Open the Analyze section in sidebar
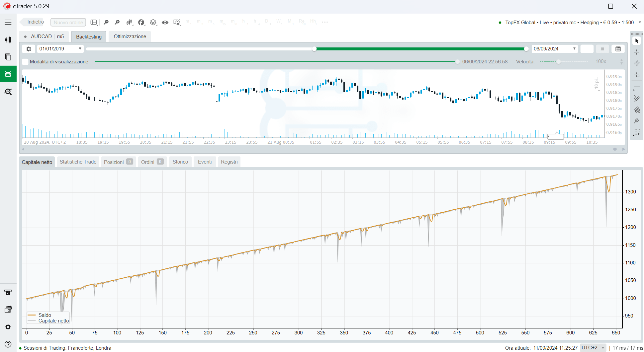The height and width of the screenshot is (352, 644). pyautogui.click(x=8, y=92)
